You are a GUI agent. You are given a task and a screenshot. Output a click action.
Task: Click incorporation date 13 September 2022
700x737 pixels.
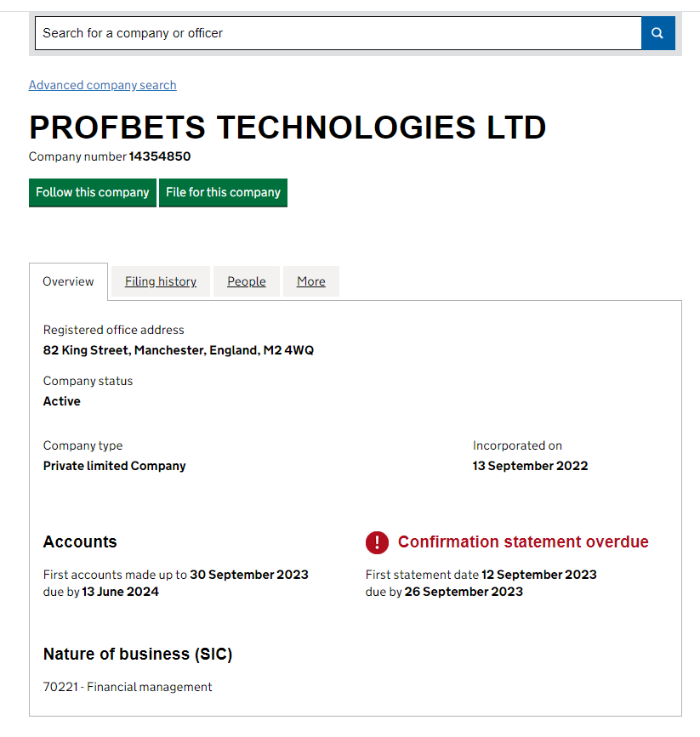530,466
